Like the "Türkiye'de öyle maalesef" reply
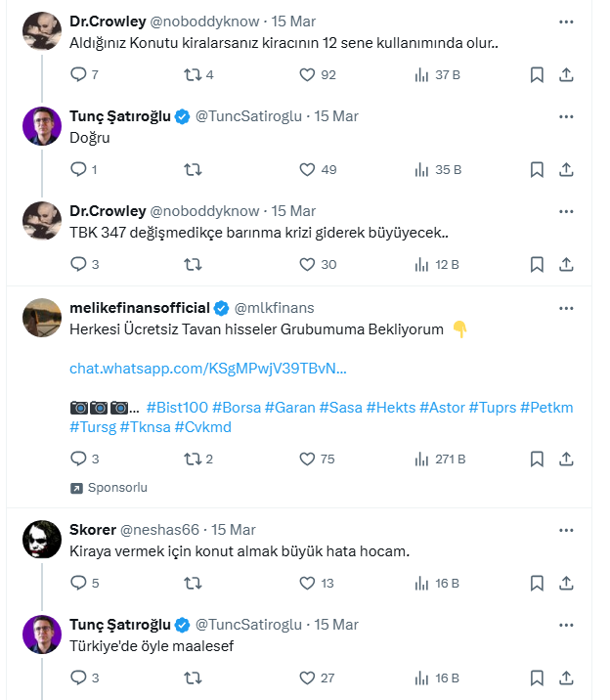Image resolution: width=610 pixels, height=700 pixels. click(x=307, y=678)
